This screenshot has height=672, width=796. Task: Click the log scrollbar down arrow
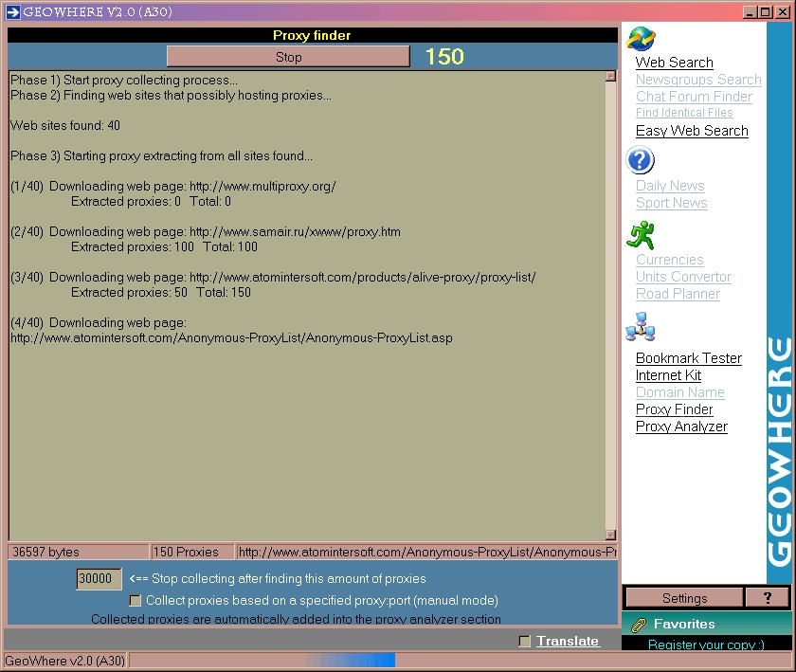610,535
